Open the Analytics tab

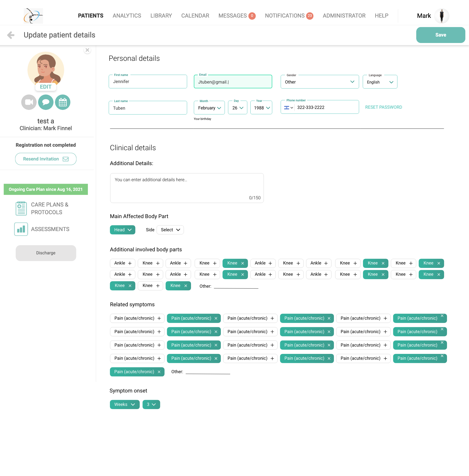pos(127,16)
